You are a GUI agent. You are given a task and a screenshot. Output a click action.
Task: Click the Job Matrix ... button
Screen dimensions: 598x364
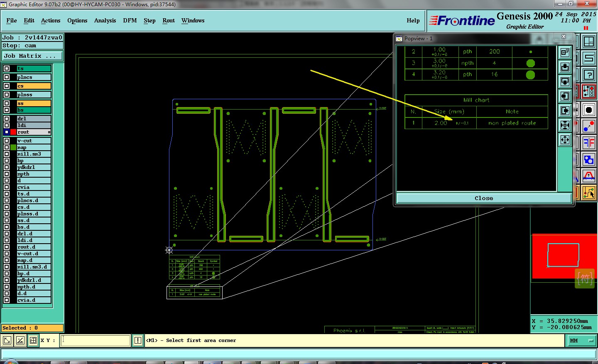coord(32,56)
